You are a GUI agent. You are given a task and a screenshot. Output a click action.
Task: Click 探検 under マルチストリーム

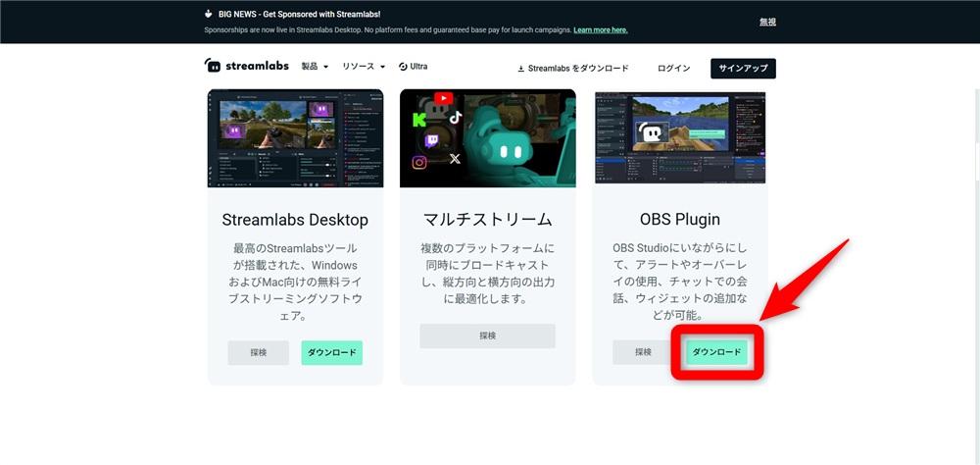pyautogui.click(x=487, y=336)
